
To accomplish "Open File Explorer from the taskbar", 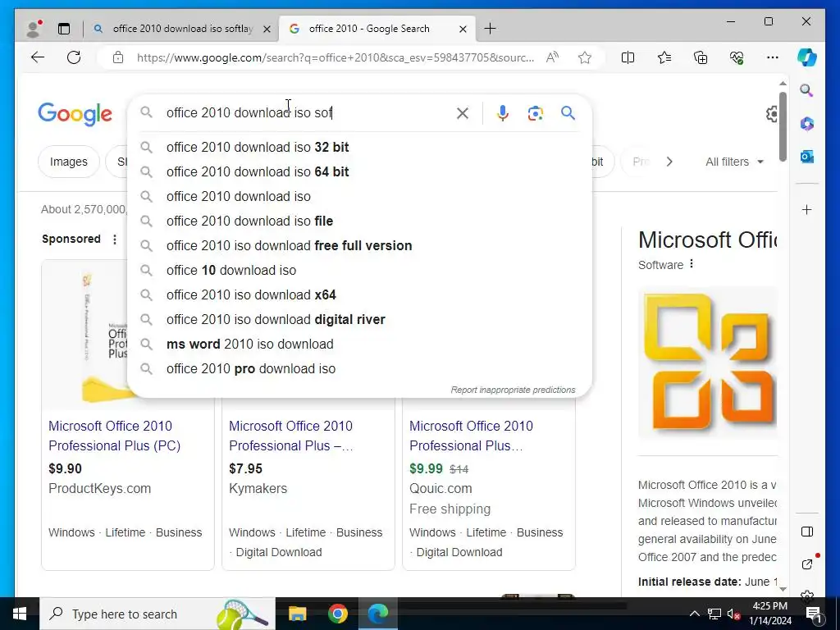I will [297, 614].
